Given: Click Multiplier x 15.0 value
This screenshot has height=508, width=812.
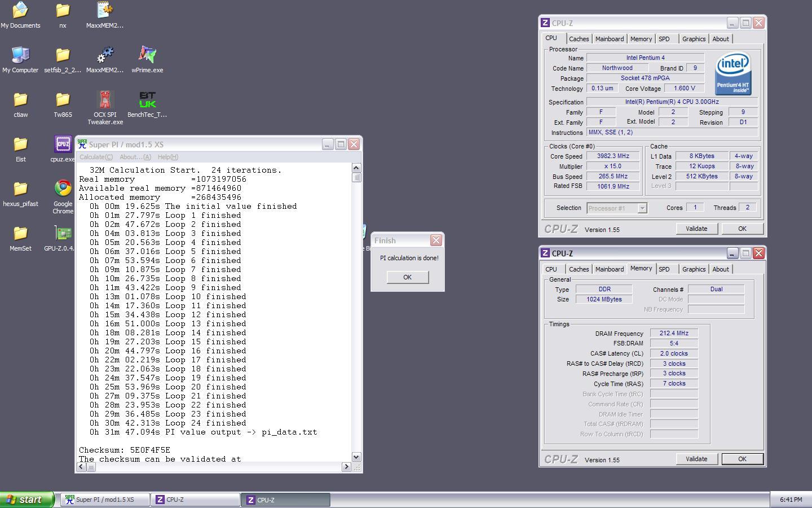Looking at the screenshot, I should [613, 166].
